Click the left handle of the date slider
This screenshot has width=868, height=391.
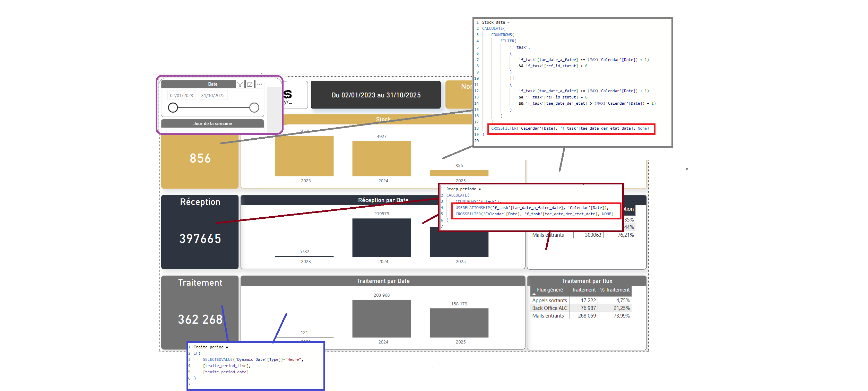(x=173, y=108)
